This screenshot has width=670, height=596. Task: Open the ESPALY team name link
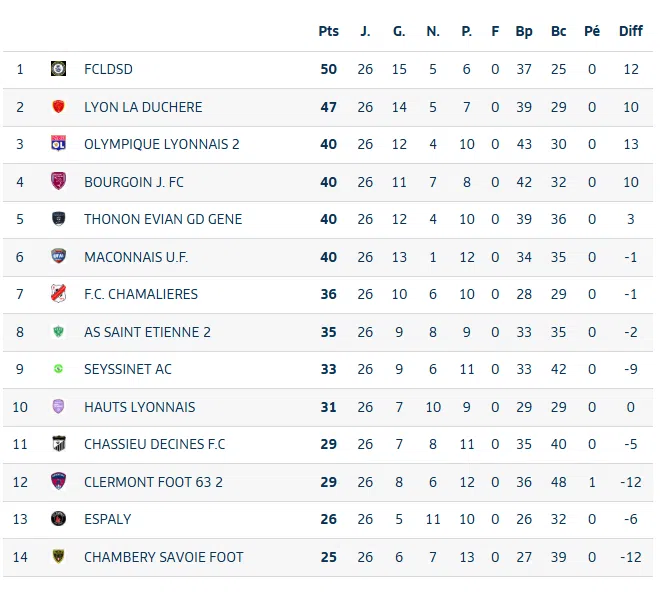pyautogui.click(x=107, y=519)
